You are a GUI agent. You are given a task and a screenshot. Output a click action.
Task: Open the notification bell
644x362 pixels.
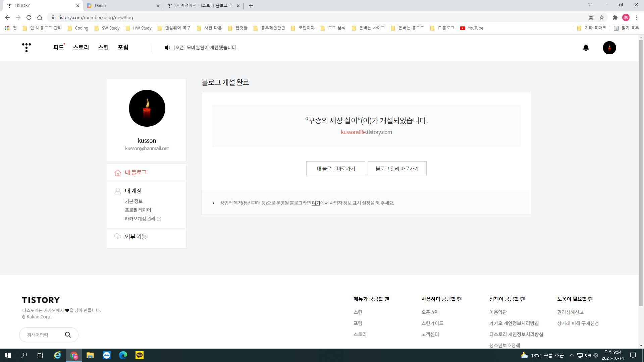[586, 48]
